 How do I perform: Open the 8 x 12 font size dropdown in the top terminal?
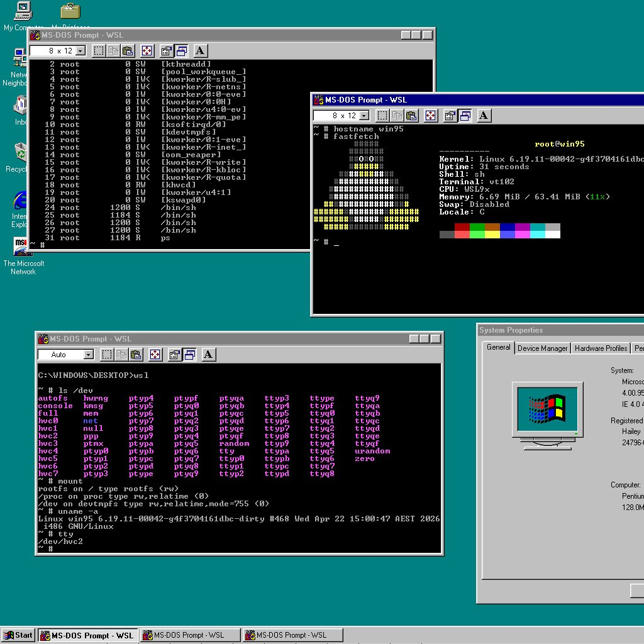80,51
